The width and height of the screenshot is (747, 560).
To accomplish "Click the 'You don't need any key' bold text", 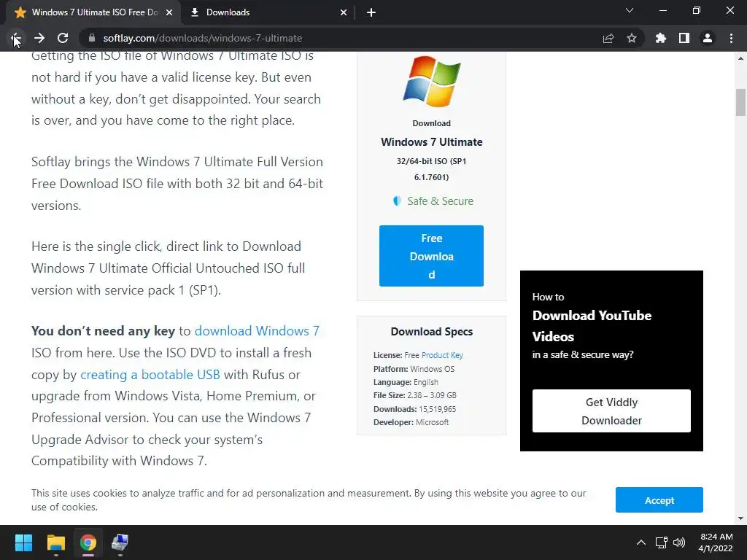I will click(x=103, y=331).
